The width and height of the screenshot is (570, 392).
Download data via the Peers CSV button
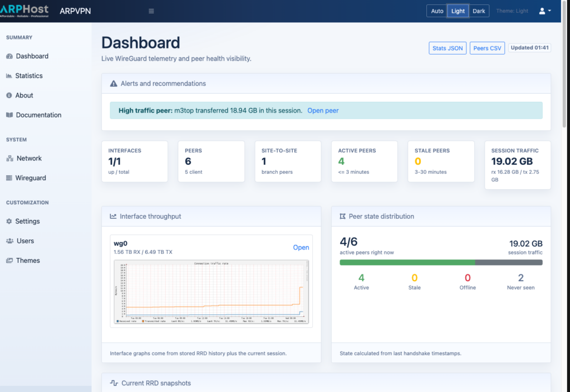pos(487,48)
